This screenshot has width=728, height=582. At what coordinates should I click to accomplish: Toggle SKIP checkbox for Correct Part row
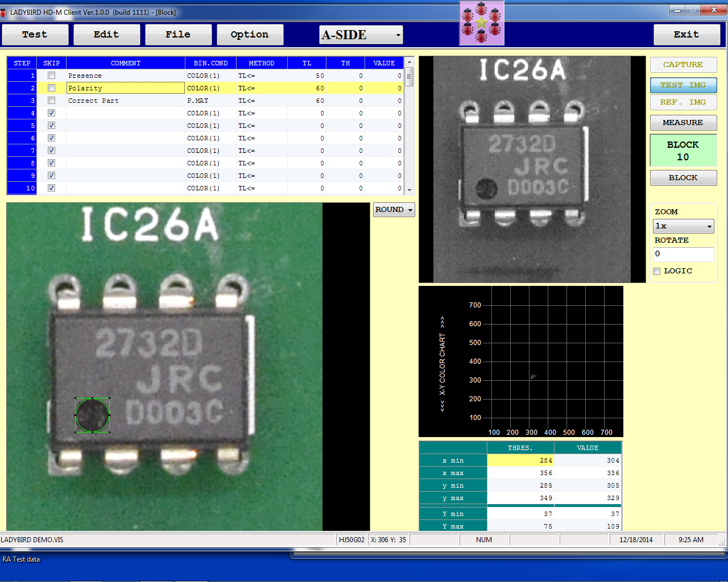pos(51,101)
